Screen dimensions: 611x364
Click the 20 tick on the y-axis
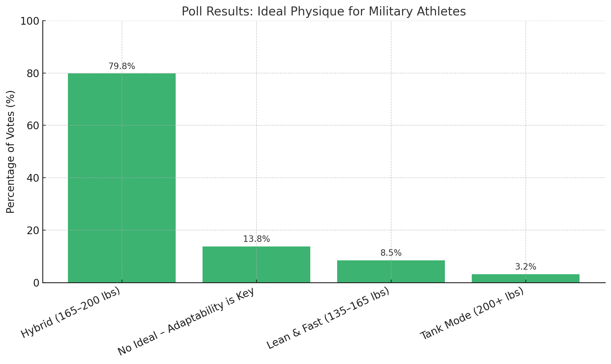click(33, 230)
